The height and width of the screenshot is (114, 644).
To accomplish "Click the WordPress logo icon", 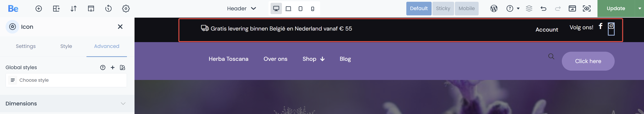I will [x=494, y=9].
